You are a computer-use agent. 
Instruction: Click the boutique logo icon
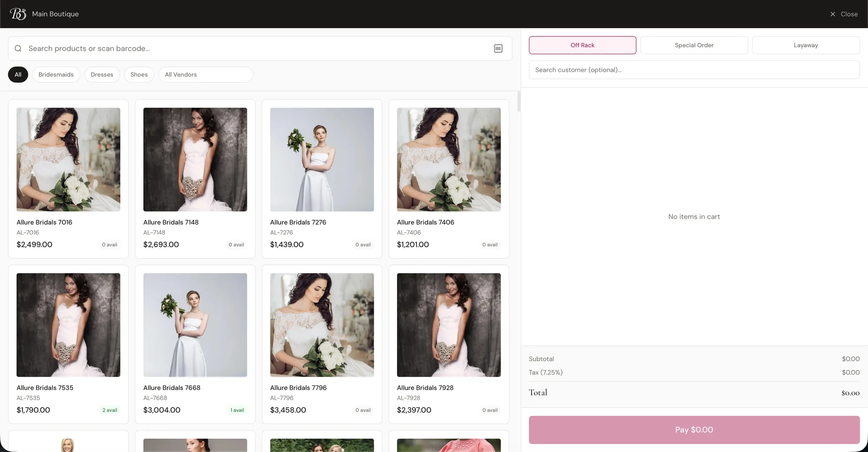click(18, 14)
